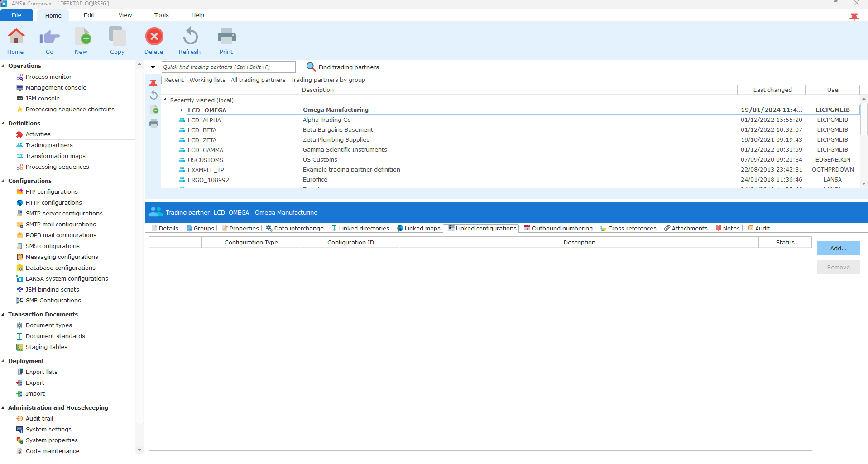Viewport: 868px width, 464px height.
Task: Open Database configurations
Action: point(60,268)
